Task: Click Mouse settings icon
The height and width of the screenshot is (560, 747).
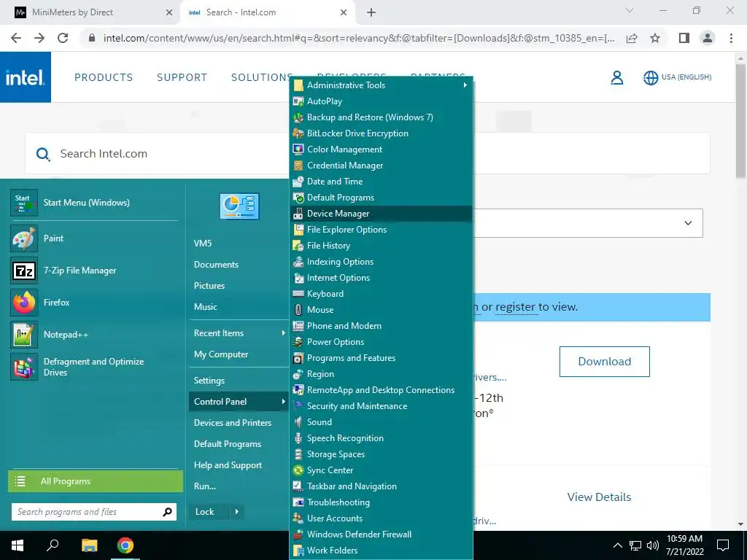Action: pyautogui.click(x=298, y=310)
